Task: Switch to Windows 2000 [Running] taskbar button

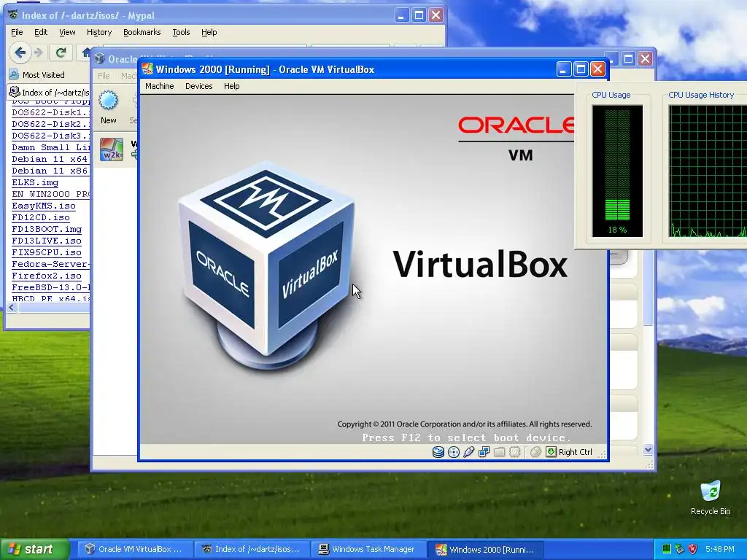Action: pyautogui.click(x=484, y=549)
